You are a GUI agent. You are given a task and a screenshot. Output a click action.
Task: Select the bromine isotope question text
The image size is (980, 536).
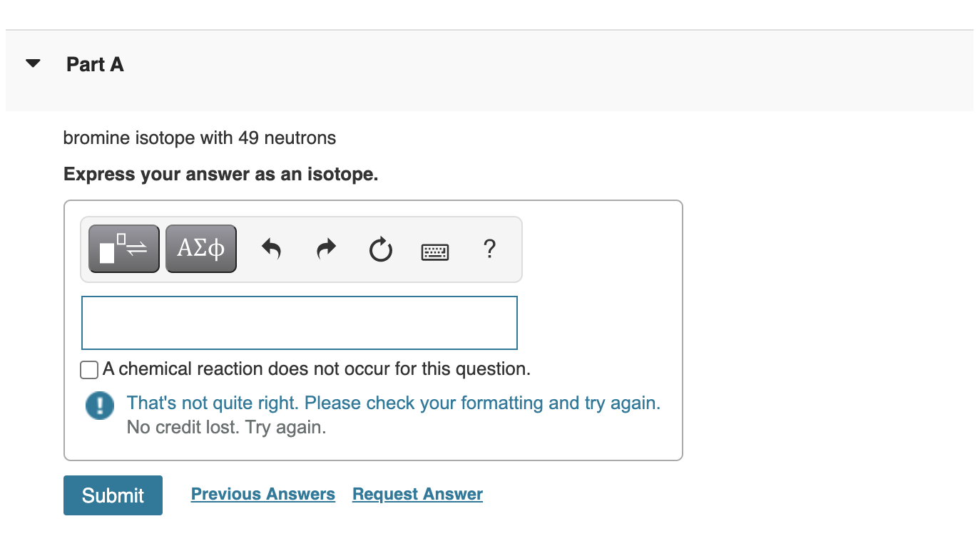[x=199, y=138]
